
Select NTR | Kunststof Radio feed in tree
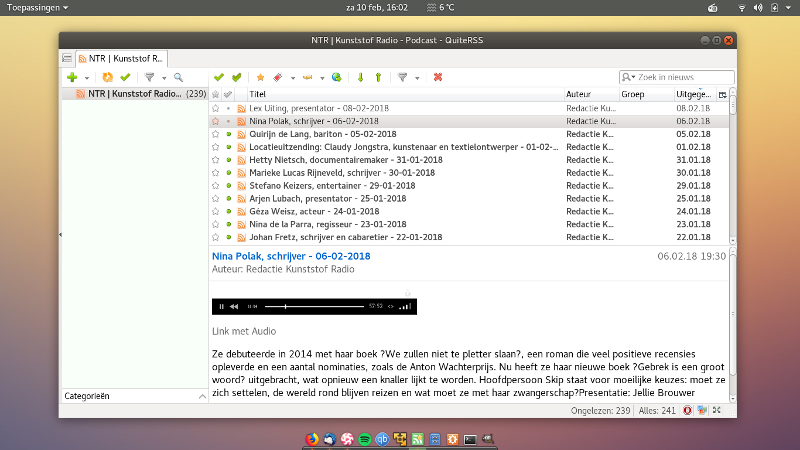pyautogui.click(x=135, y=94)
